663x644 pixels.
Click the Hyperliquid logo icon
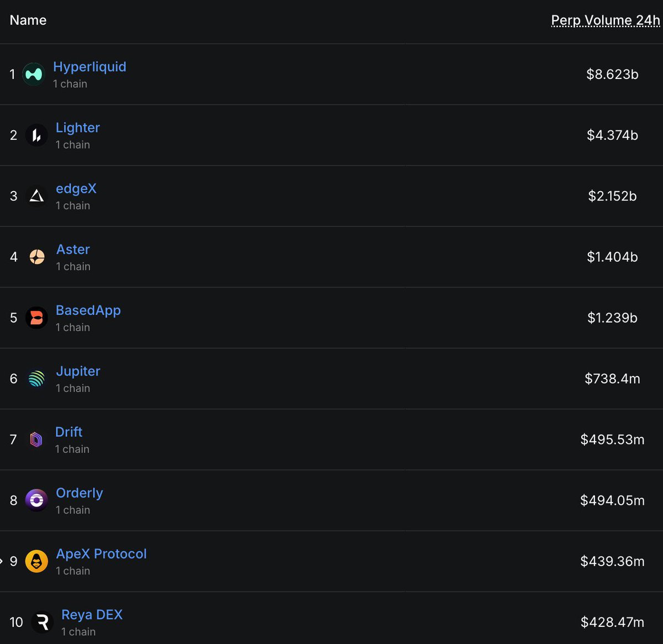tap(34, 74)
